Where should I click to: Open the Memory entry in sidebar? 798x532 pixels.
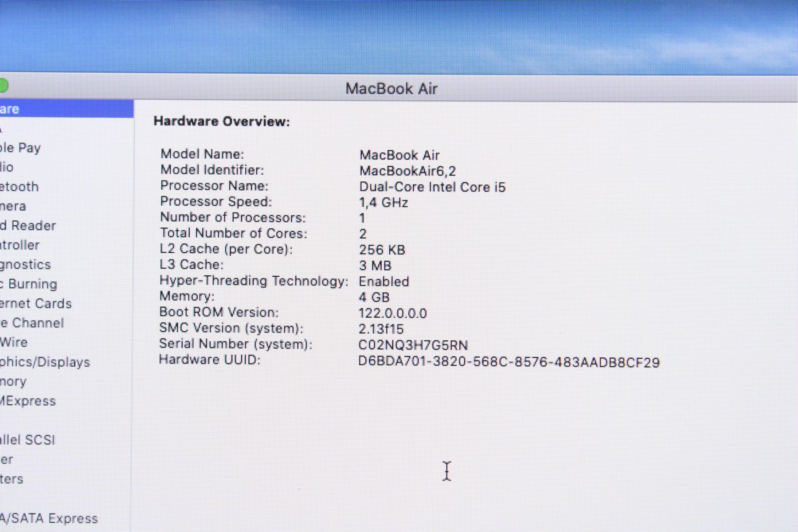coord(13,382)
